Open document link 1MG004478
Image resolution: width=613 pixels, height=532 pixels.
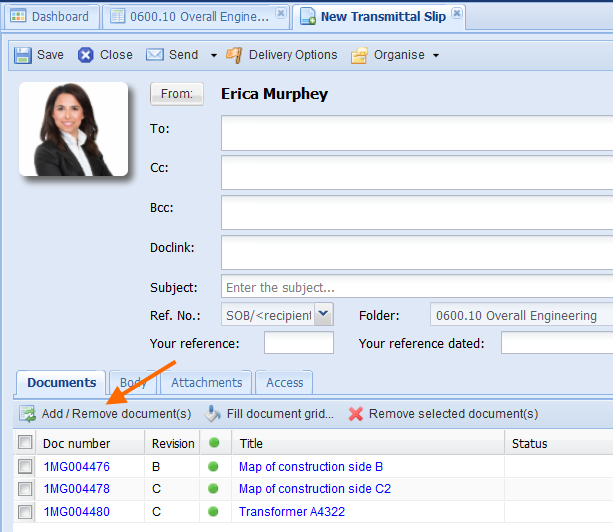tap(77, 489)
